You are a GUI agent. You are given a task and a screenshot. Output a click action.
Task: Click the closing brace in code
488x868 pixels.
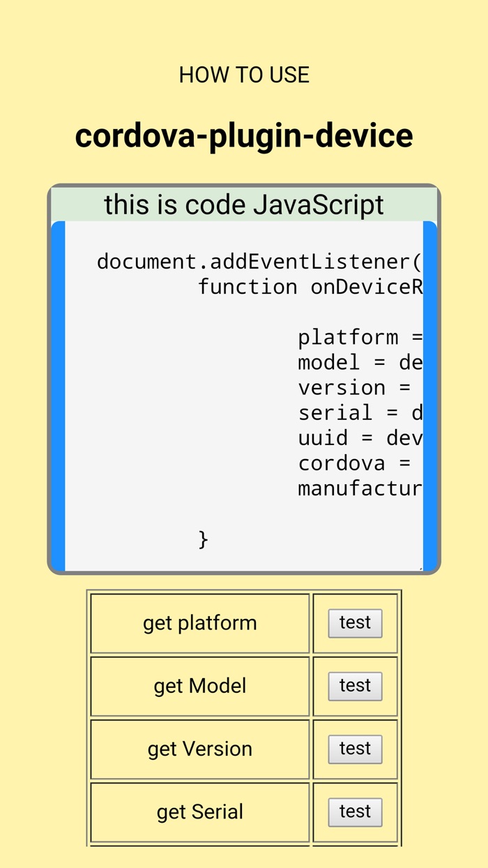pos(203,539)
